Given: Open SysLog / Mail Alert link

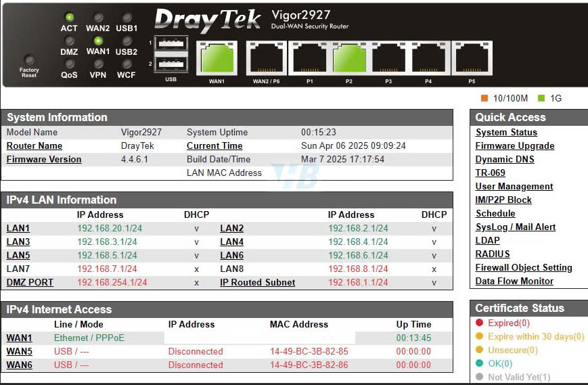Looking at the screenshot, I should point(516,227).
